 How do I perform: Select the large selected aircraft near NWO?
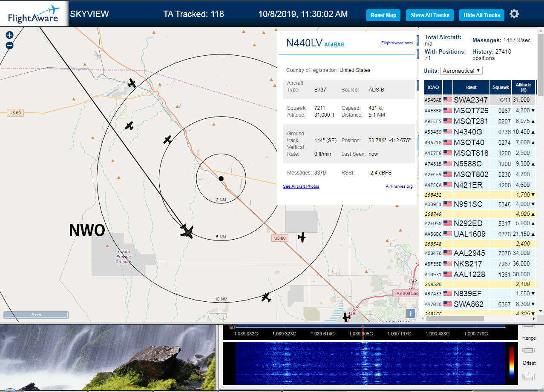click(187, 231)
